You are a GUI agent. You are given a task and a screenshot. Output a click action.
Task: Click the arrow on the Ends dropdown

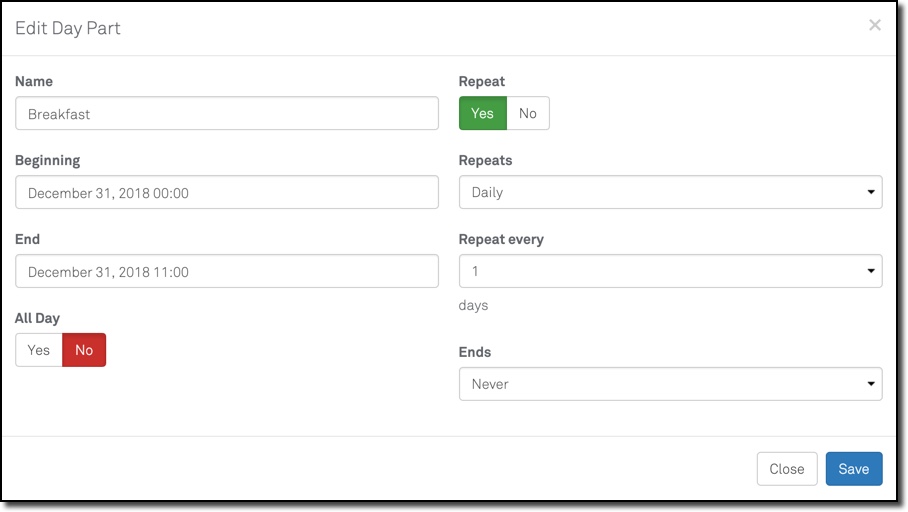(x=871, y=383)
